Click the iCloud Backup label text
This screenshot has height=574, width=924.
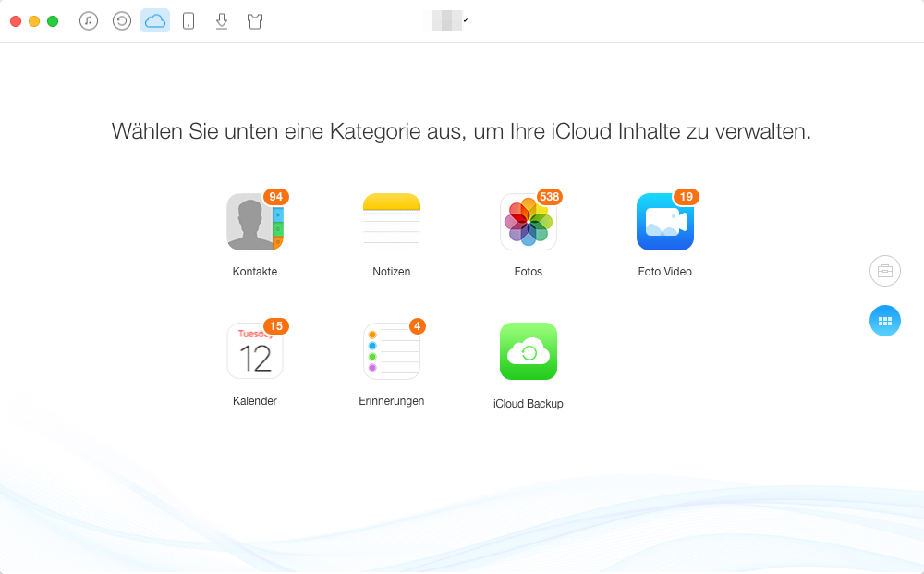(528, 404)
